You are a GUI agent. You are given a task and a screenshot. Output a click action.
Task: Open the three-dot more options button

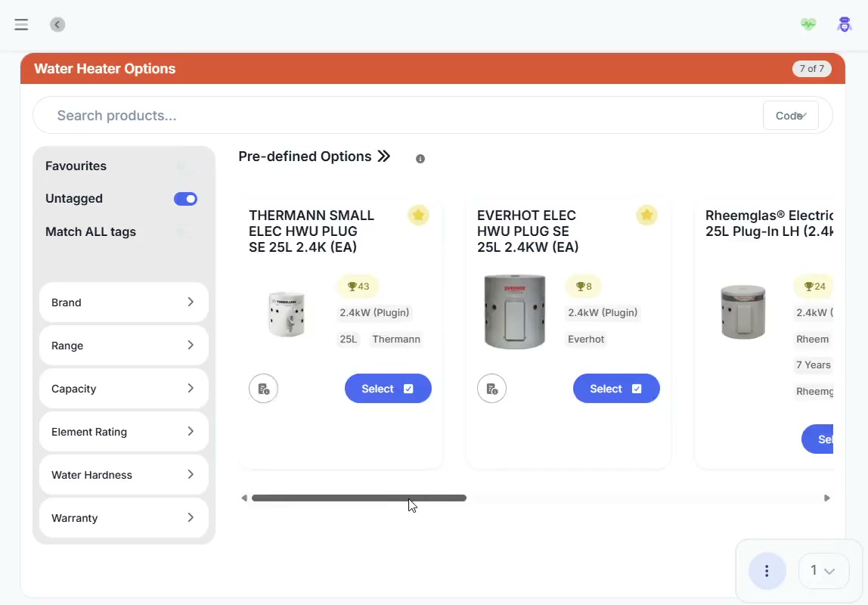(767, 571)
